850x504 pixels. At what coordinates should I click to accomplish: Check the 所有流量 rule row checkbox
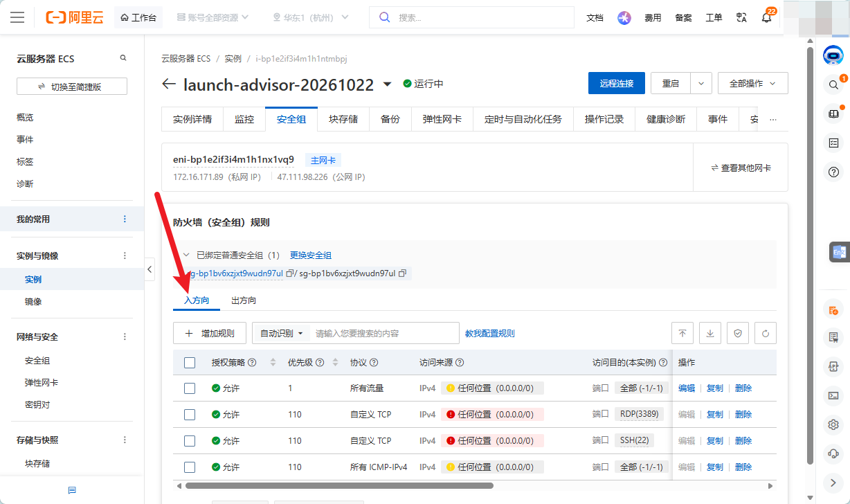tap(190, 388)
